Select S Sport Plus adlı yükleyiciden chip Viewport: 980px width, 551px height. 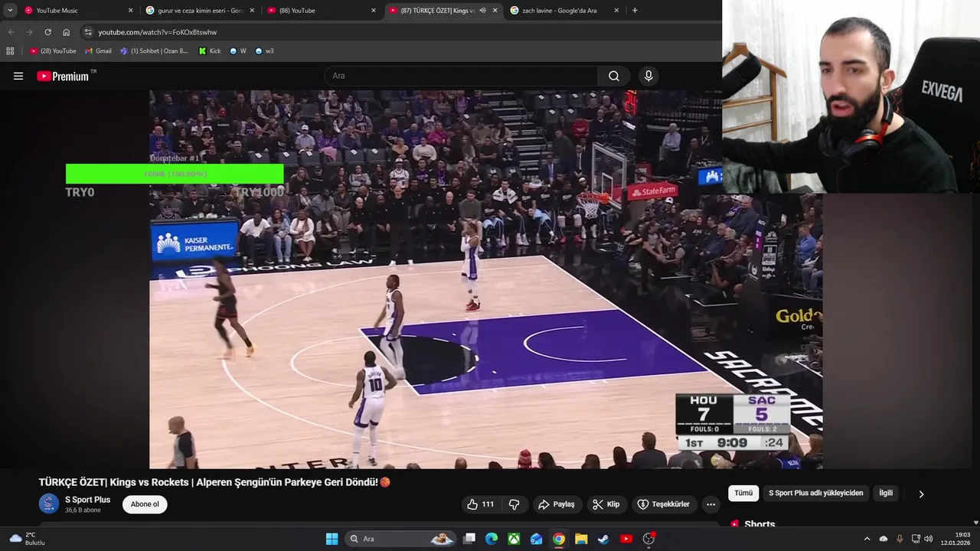point(816,494)
